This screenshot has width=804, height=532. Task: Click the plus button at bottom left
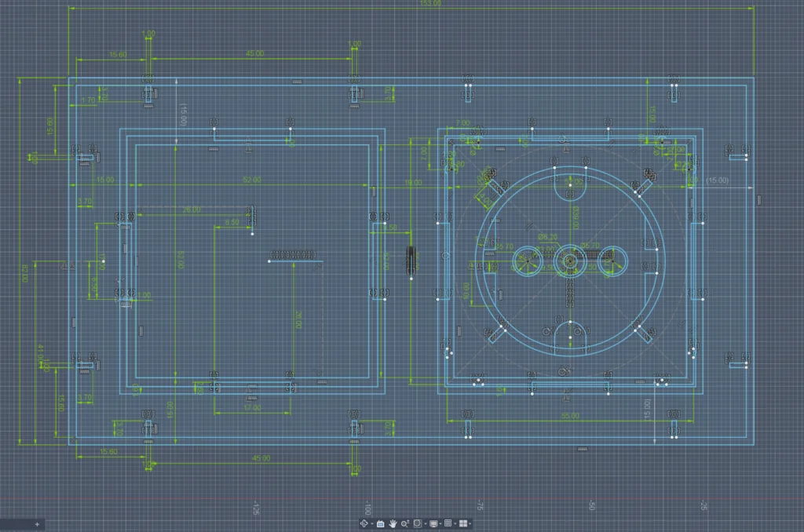coord(37,523)
